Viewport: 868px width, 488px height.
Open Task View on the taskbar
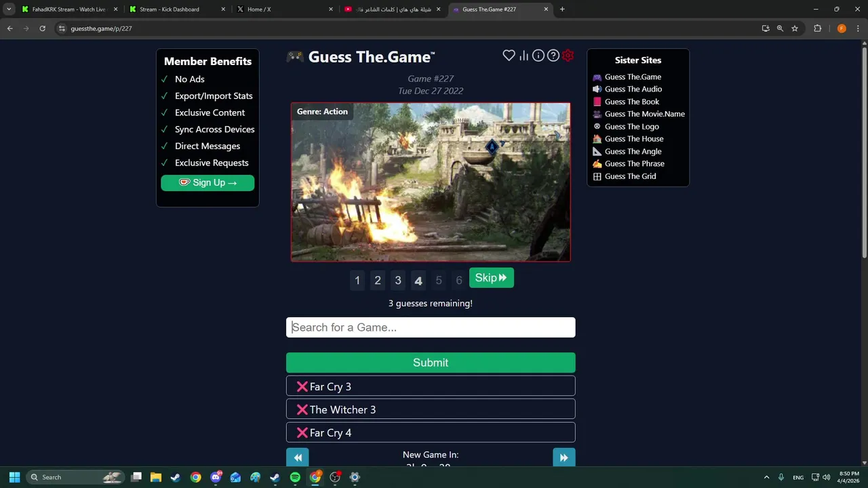[136, 477]
